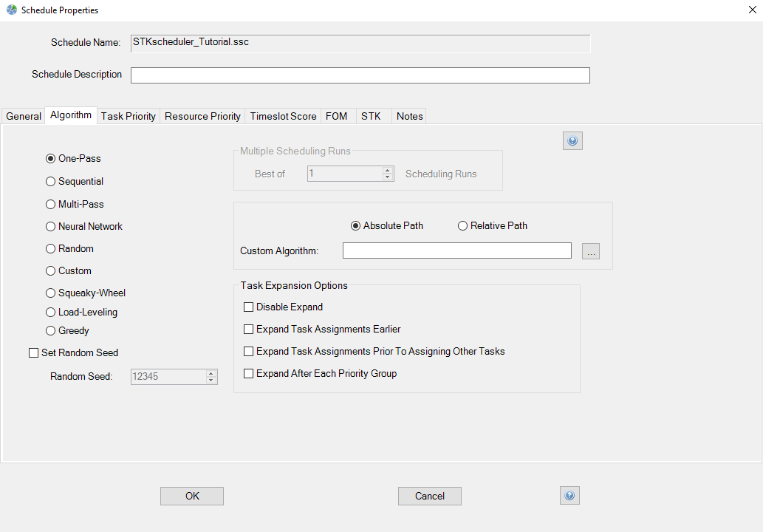Click the help icon in Algorithm tab
The image size is (763, 532).
572,140
